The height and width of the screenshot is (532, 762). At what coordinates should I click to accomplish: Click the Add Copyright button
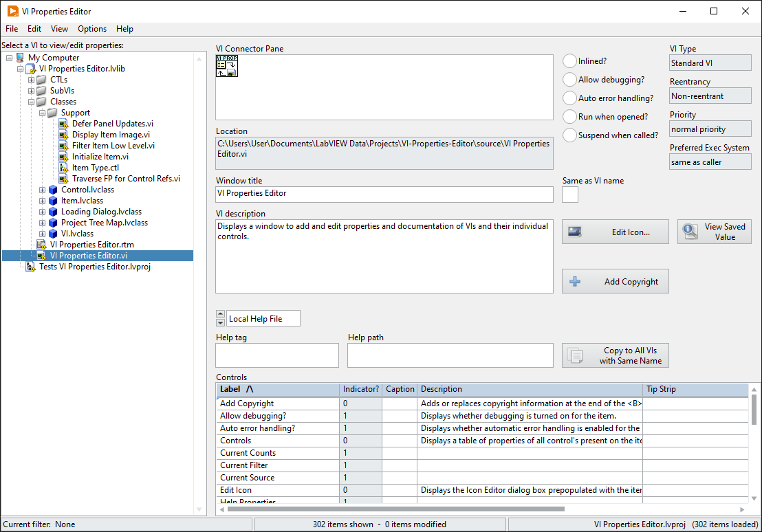pyautogui.click(x=616, y=281)
